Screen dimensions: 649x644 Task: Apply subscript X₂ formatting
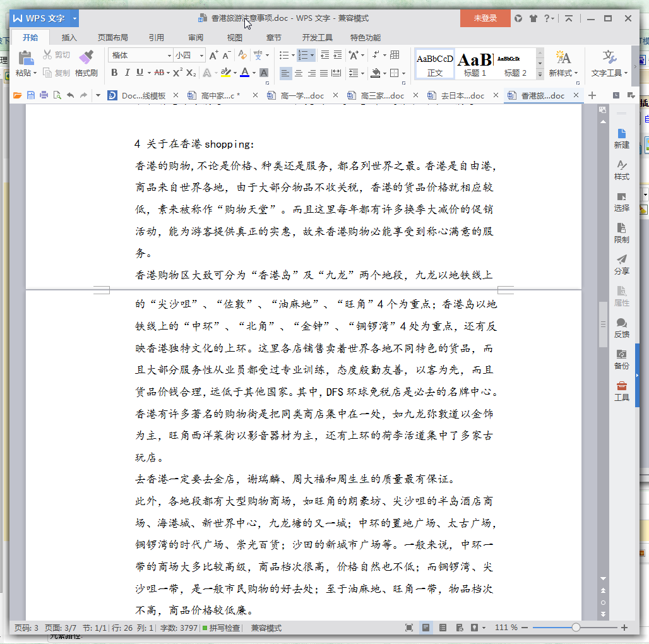[191, 73]
